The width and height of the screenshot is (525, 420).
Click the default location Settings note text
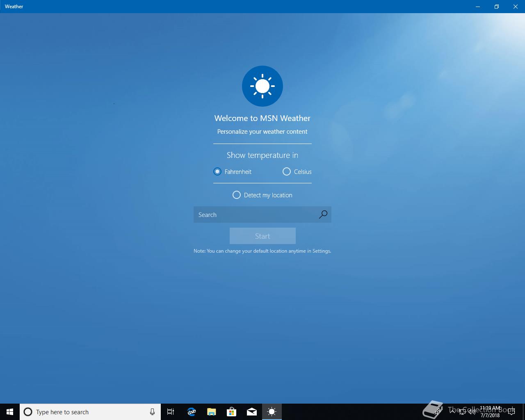coord(262,251)
